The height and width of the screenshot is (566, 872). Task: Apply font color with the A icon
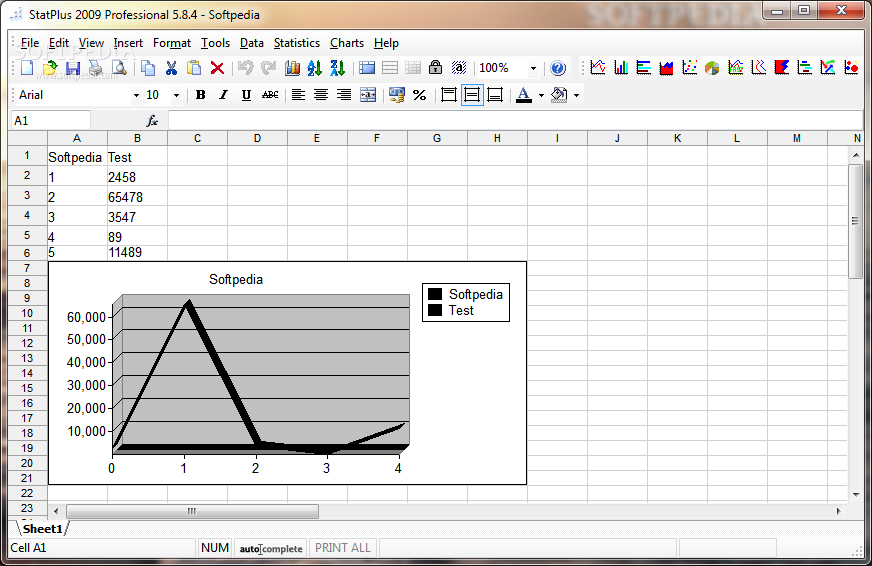(x=523, y=95)
